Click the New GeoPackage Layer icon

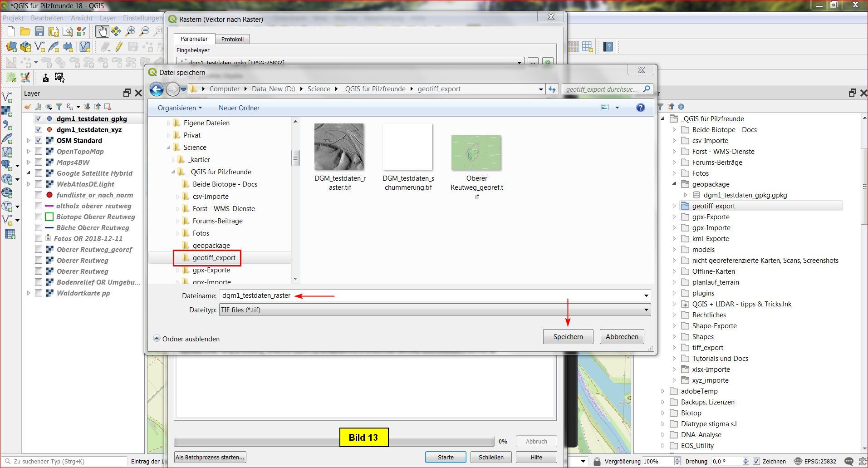point(25,47)
